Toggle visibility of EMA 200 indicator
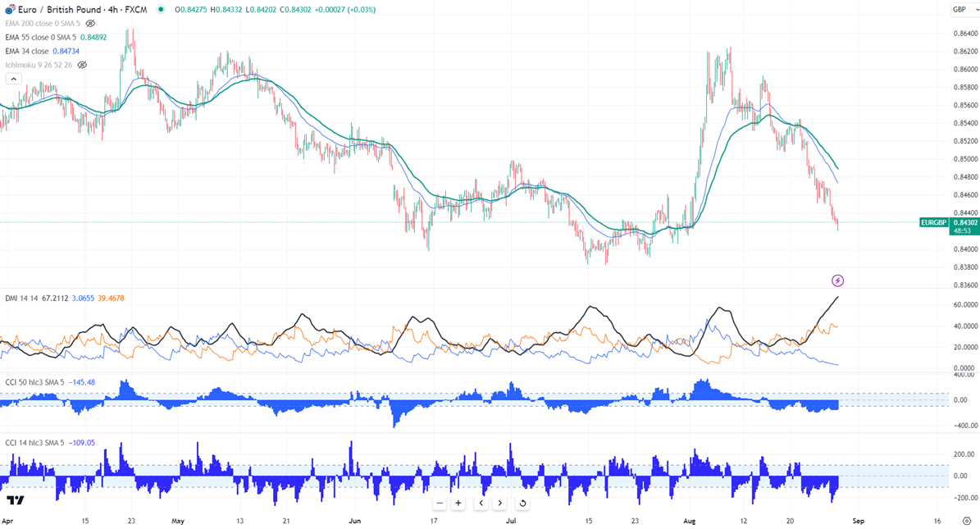This screenshot has width=980, height=529. [x=91, y=24]
